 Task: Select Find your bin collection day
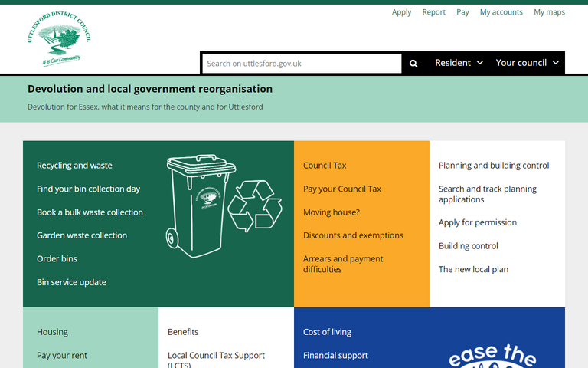coord(88,189)
